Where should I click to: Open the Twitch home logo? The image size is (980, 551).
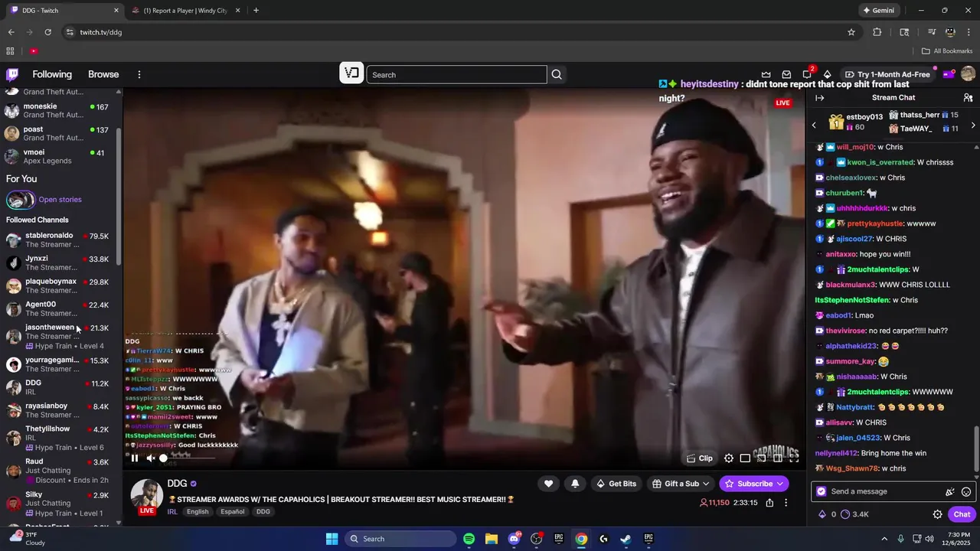pos(12,74)
